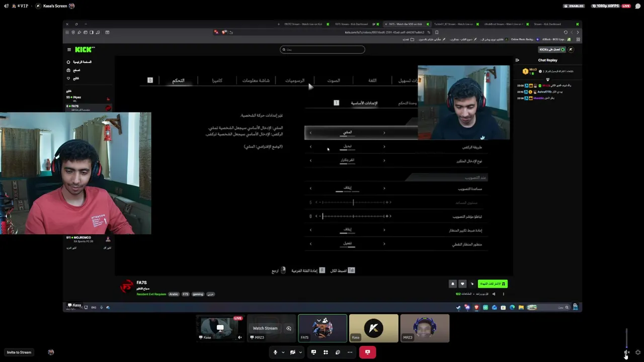Click left arrow on منظور المنظار النقطي row
The width and height of the screenshot is (644, 362).
[310, 244]
